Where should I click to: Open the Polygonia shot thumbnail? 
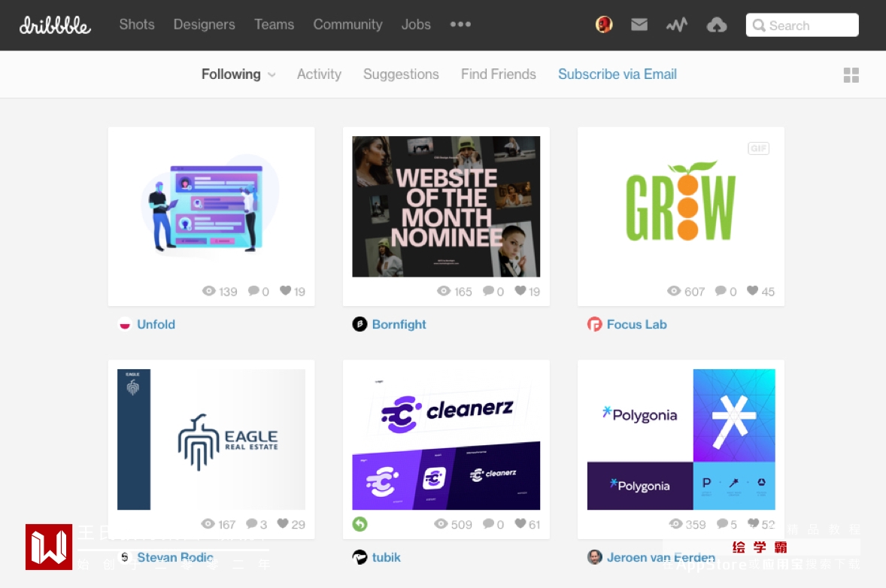point(681,439)
